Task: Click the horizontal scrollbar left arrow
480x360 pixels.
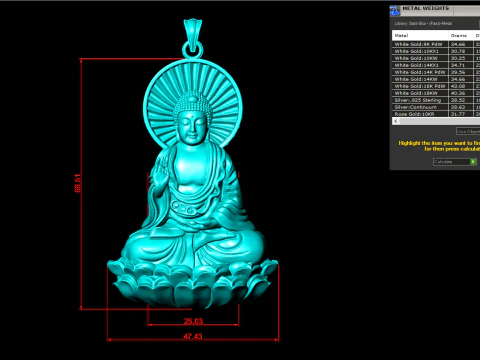Action: tap(396, 121)
